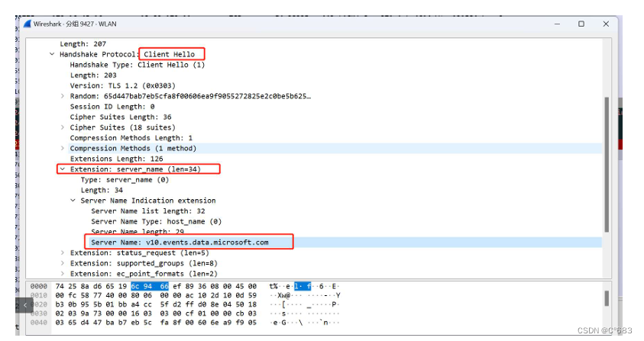Select the Length: 207 row
The width and height of the screenshot is (644, 341).
(83, 44)
